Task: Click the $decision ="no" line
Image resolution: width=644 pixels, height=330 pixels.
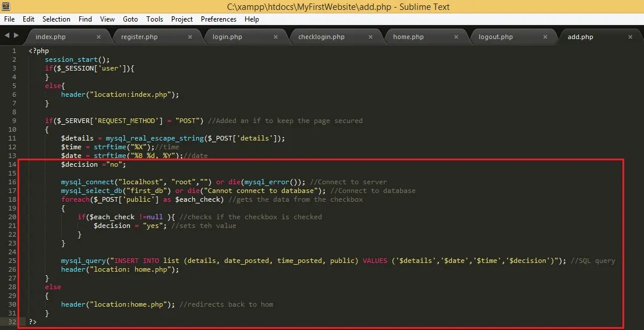Action: pos(94,164)
